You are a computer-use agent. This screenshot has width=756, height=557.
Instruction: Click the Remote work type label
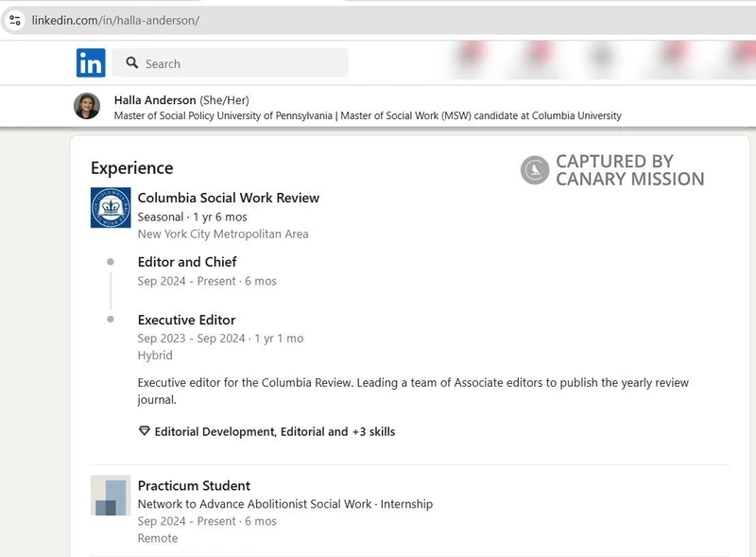[158, 538]
